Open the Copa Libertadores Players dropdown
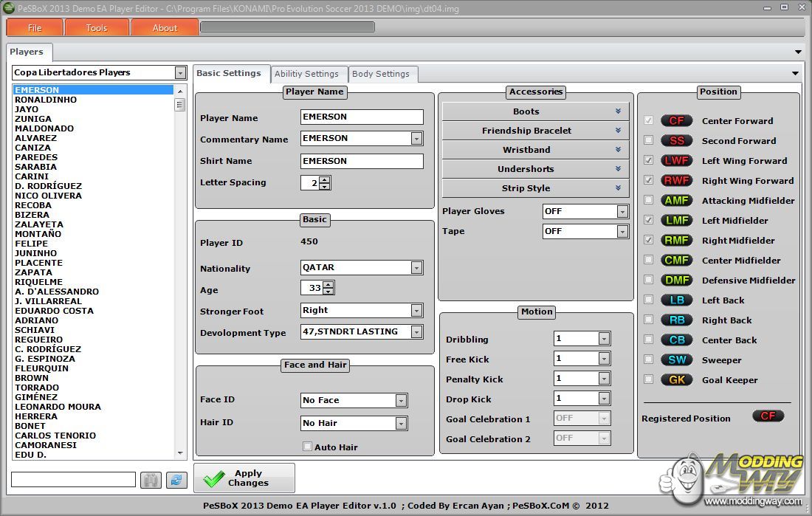Viewport: 812px width, 516px height. tap(180, 72)
